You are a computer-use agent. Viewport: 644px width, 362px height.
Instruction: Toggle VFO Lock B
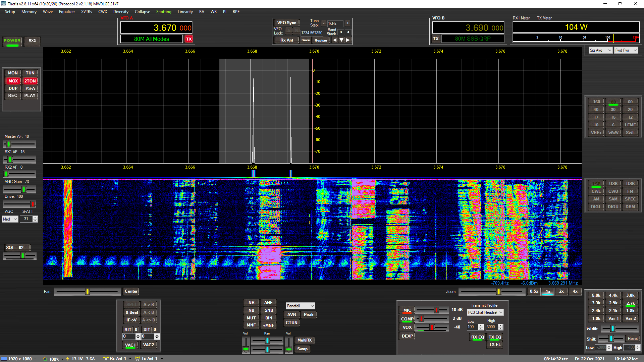(297, 31)
